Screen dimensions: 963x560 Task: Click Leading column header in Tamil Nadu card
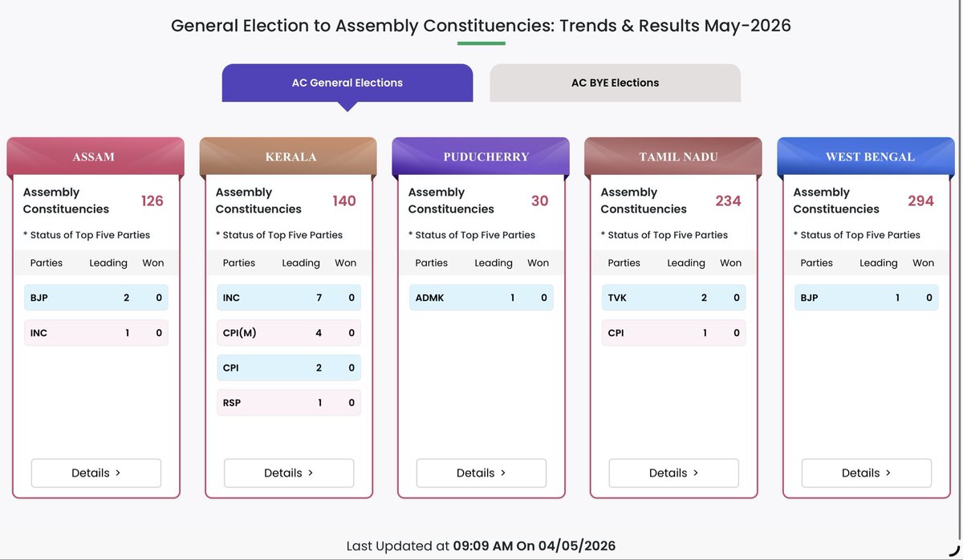[686, 263]
